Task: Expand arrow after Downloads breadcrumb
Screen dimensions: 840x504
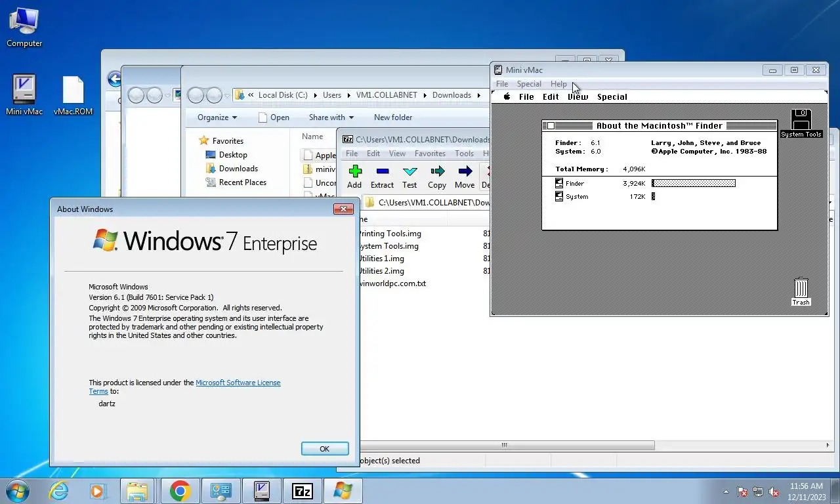Action: tap(478, 95)
